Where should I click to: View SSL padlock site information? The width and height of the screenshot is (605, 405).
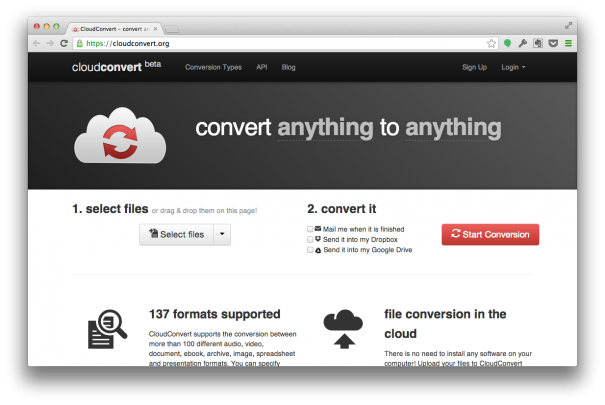pos(79,43)
